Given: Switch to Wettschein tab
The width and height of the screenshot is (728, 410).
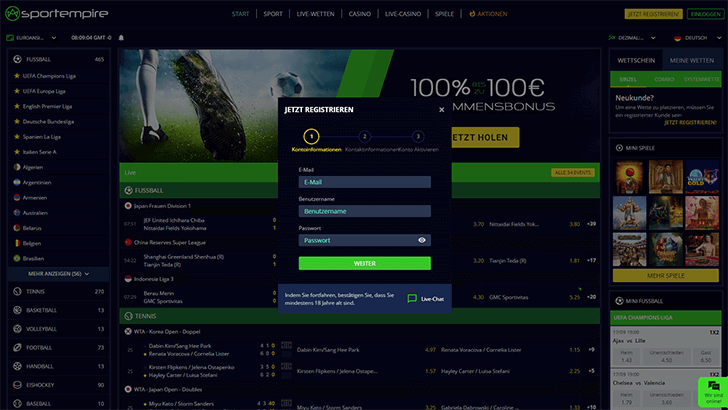Looking at the screenshot, I should point(636,60).
